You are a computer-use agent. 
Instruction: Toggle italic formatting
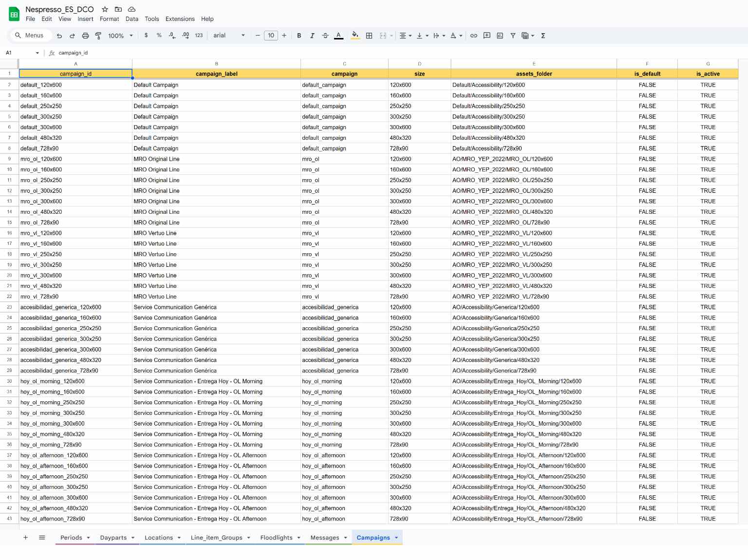[312, 36]
